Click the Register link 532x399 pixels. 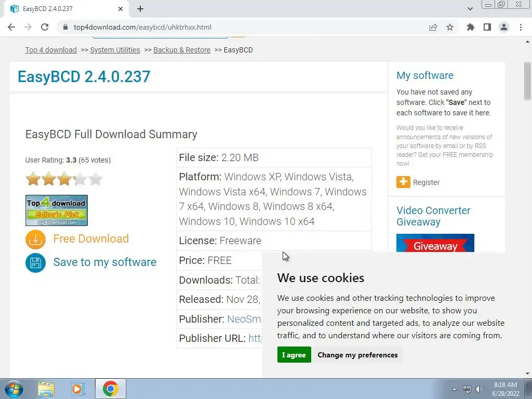(x=426, y=182)
